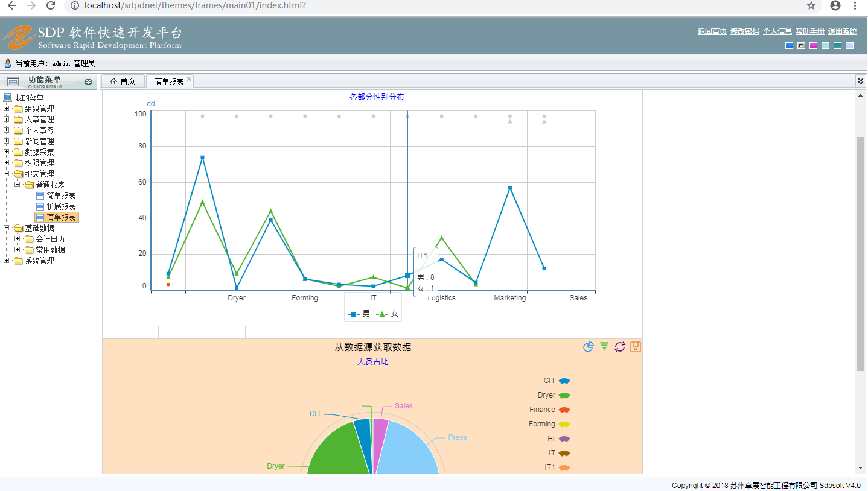Toggle Finance slice in pie legend
This screenshot has width=868, height=491.
point(550,410)
